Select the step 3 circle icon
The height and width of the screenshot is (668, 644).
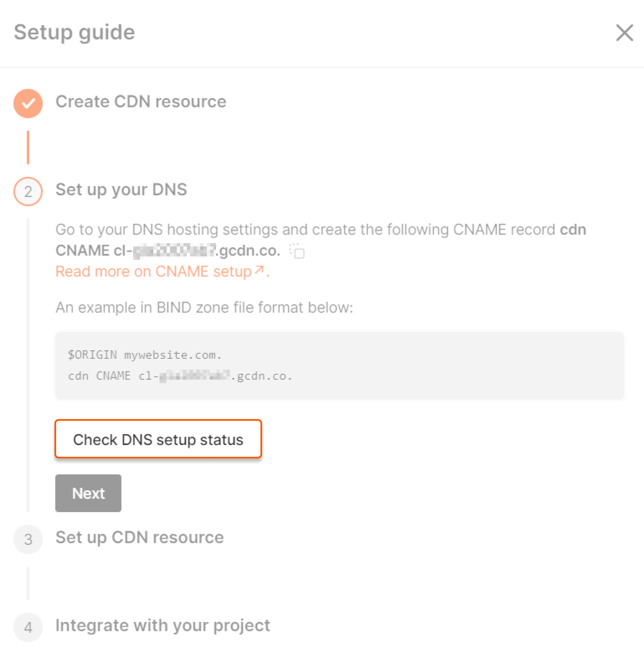point(28,539)
